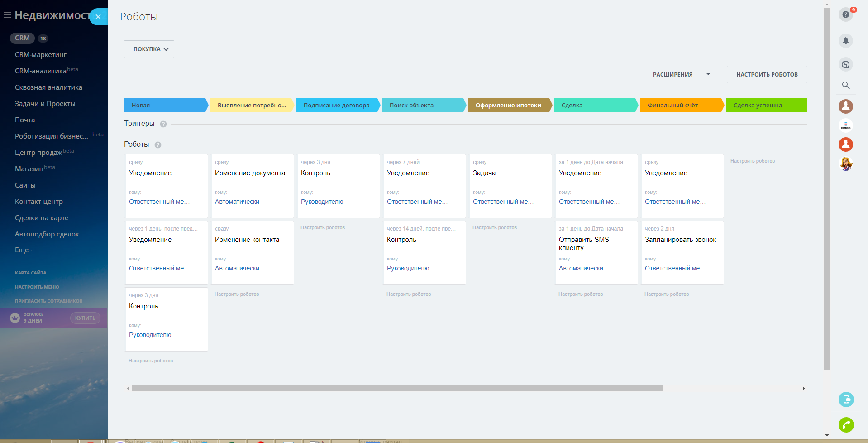868x443 pixels.
Task: Close the left sidebar with X button
Action: tap(98, 17)
